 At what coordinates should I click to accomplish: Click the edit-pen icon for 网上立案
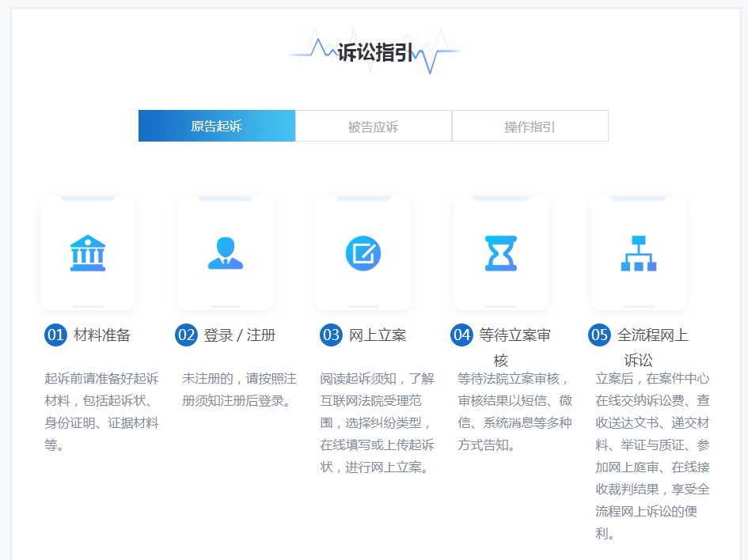tap(363, 252)
